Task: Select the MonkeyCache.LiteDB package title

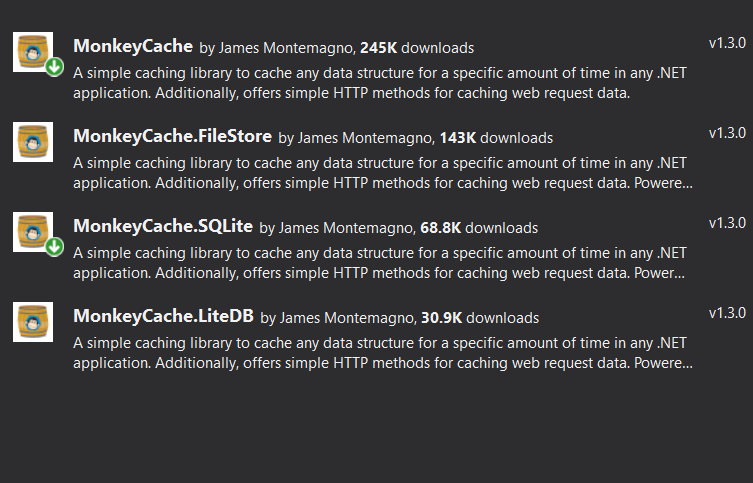Action: pos(163,316)
